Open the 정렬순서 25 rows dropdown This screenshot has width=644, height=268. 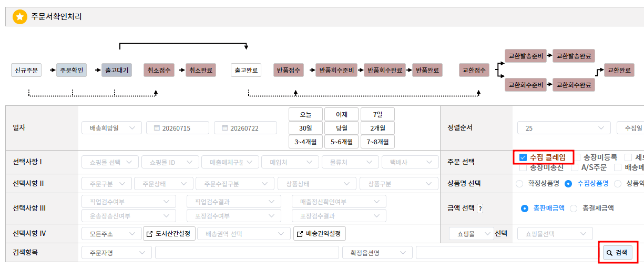click(x=564, y=128)
